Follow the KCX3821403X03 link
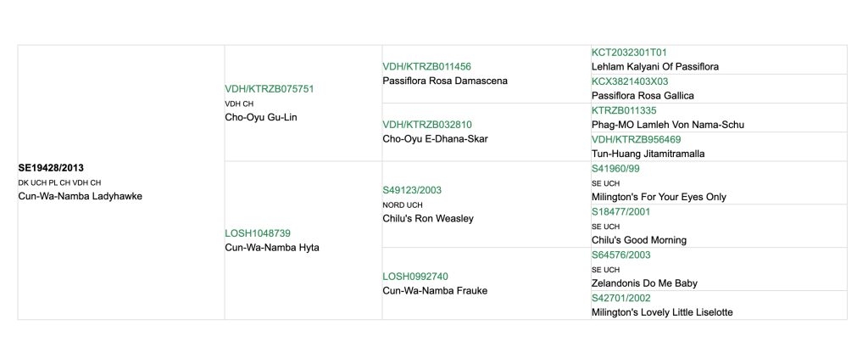The height and width of the screenshot is (364, 868). point(630,81)
